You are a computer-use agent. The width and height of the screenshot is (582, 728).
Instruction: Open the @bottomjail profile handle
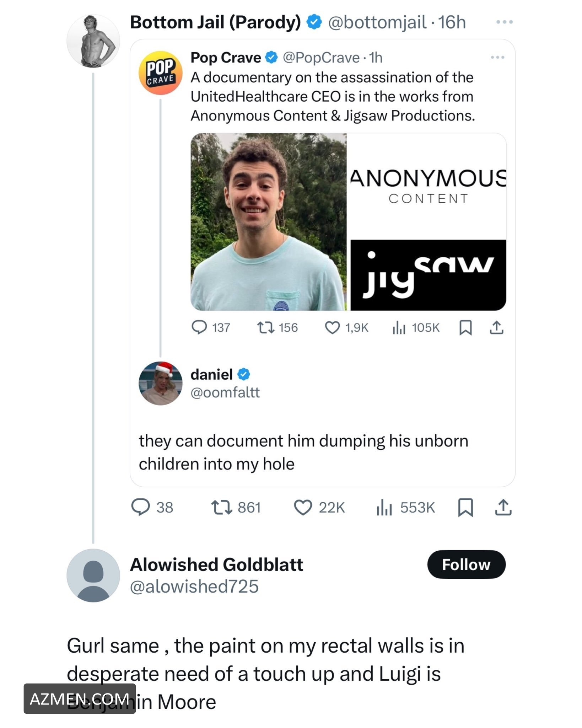coord(377,22)
